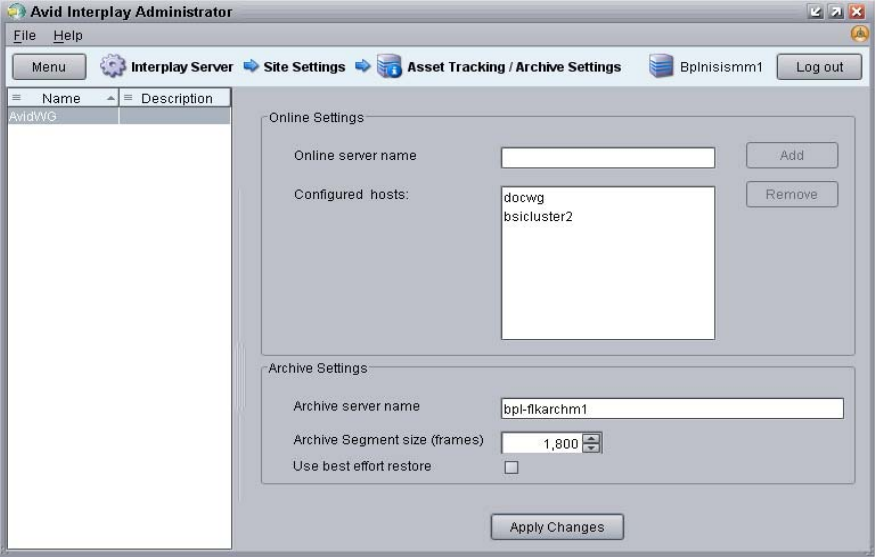Viewport: 875px width, 557px height.
Task: Toggle the Name column sort arrow
Action: click(111, 98)
